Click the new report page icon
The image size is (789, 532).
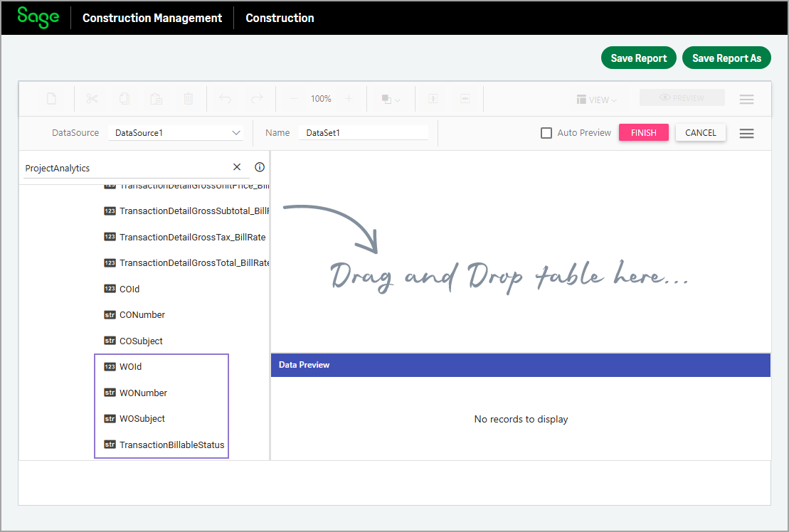click(x=52, y=99)
